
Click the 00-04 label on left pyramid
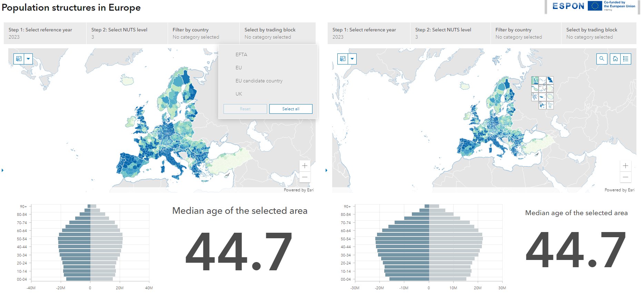22,280
